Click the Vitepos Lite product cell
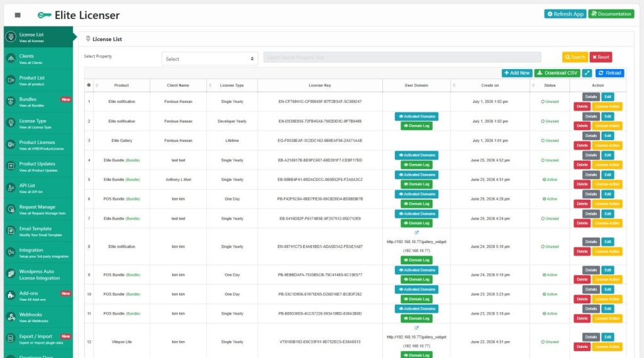 [121, 342]
